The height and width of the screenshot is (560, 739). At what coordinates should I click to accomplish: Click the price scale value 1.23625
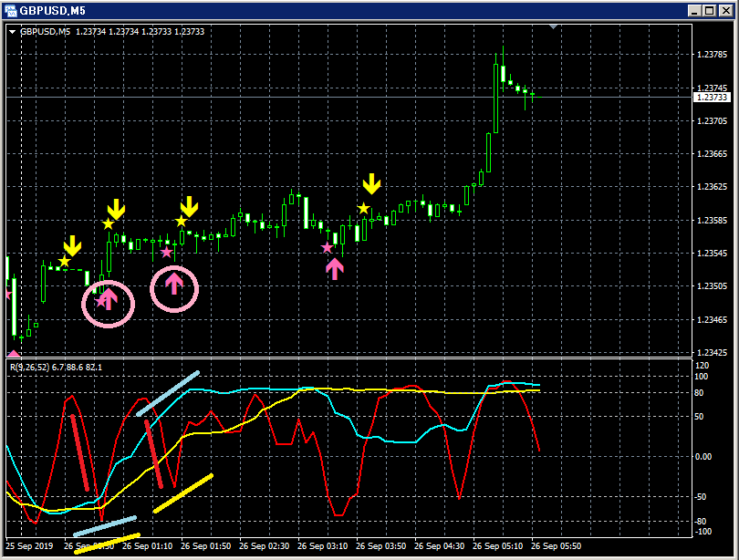pyautogui.click(x=713, y=187)
